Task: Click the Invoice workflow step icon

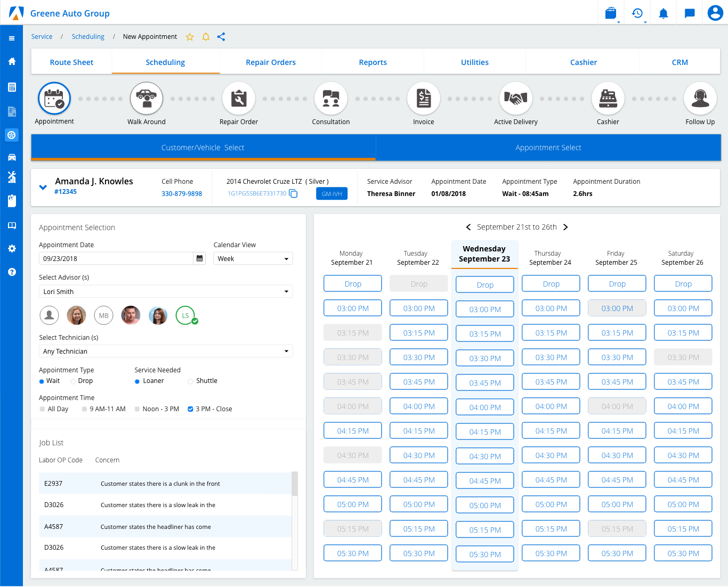Action: [424, 99]
